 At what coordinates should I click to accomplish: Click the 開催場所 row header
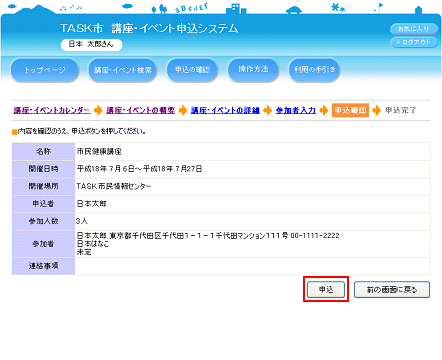(x=43, y=186)
